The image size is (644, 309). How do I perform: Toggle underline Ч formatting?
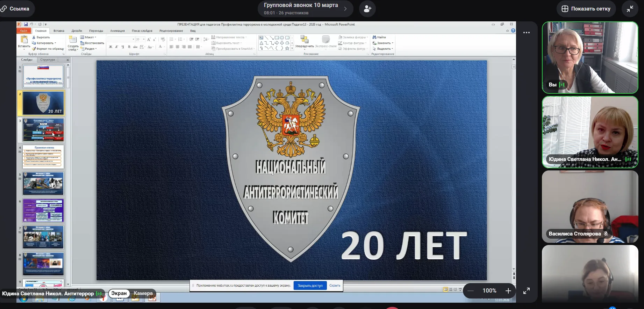tap(123, 47)
